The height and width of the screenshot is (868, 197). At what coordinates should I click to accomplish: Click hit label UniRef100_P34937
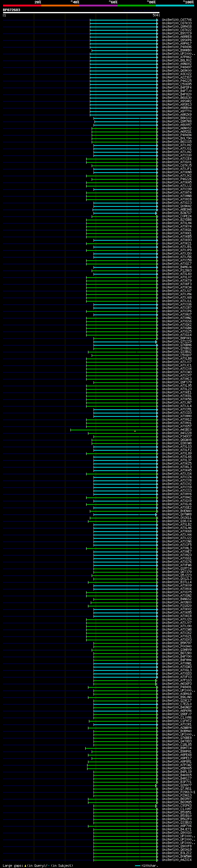tap(176, 436)
